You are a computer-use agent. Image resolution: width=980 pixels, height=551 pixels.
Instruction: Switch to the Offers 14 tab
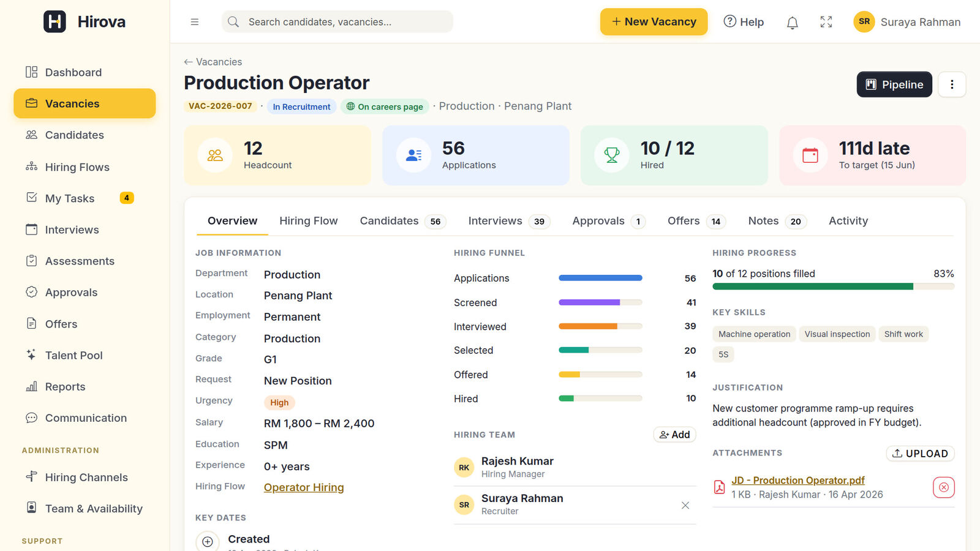pos(696,221)
